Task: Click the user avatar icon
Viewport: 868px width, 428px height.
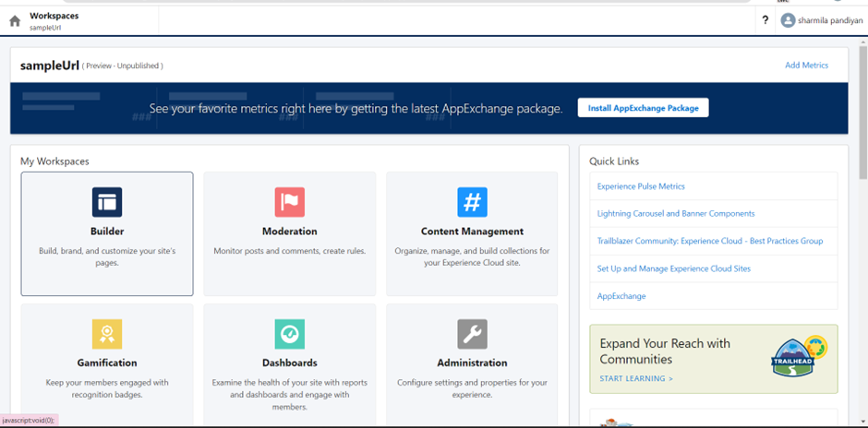Action: coord(787,20)
